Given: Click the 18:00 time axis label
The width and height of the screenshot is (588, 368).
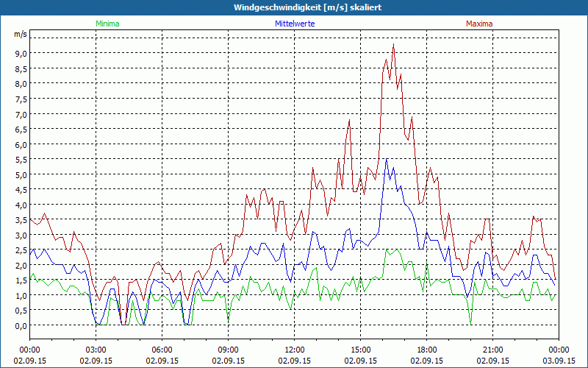Looking at the screenshot, I should point(427,350).
